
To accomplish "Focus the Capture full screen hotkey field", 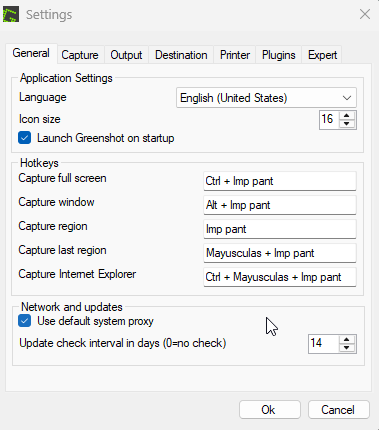I will point(280,181).
